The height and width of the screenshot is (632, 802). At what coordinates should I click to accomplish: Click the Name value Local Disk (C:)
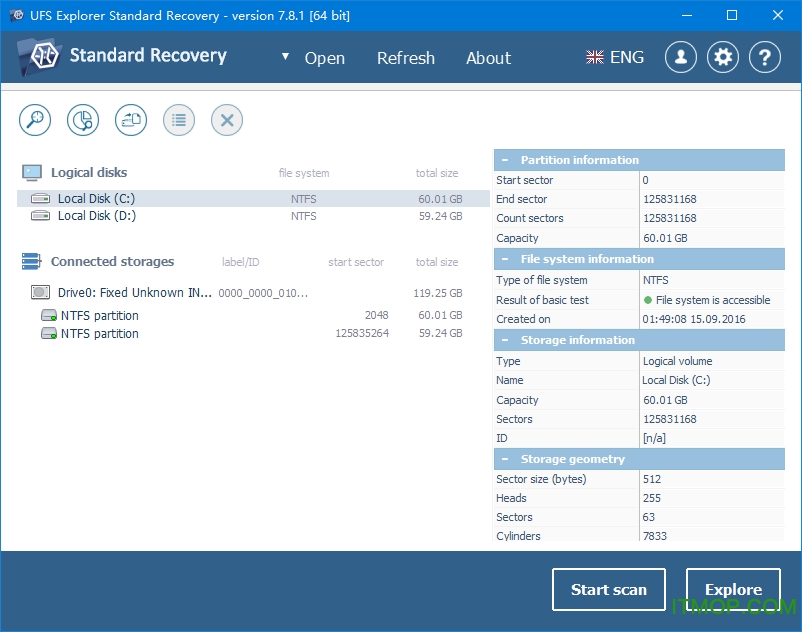pyautogui.click(x=676, y=380)
